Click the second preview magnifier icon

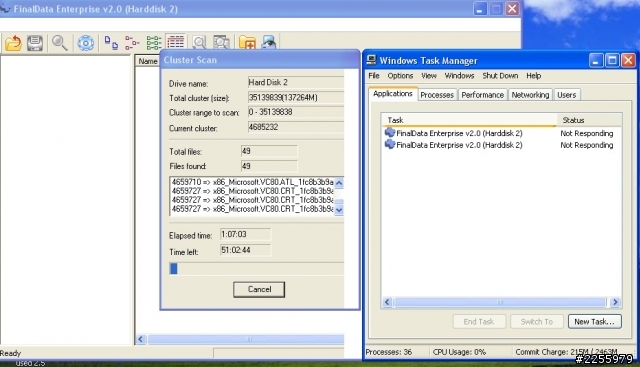(x=221, y=42)
